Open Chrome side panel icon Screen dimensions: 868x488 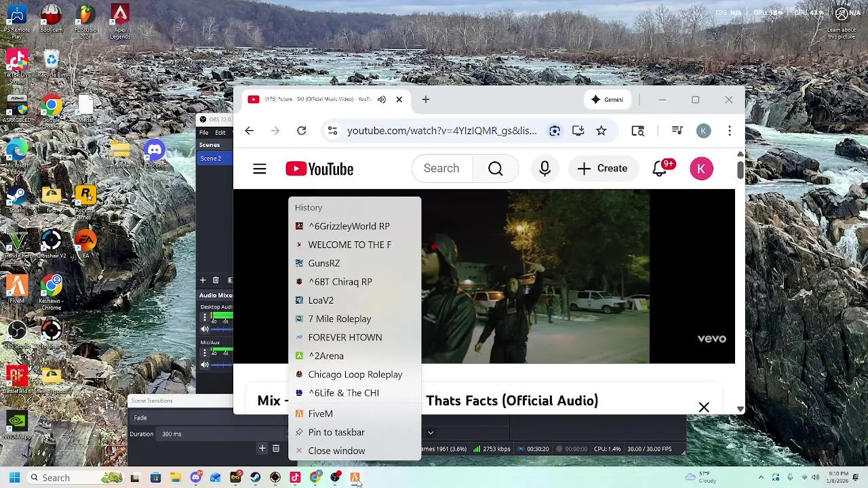click(x=637, y=131)
